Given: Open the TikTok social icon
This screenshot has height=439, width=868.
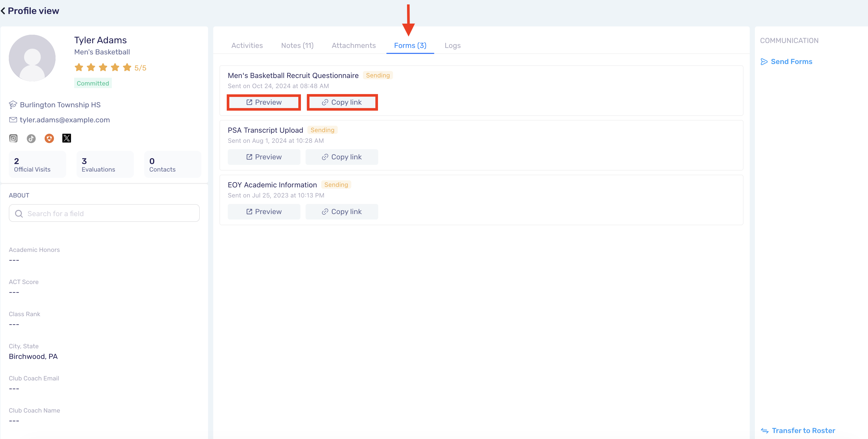Looking at the screenshot, I should click(x=31, y=138).
